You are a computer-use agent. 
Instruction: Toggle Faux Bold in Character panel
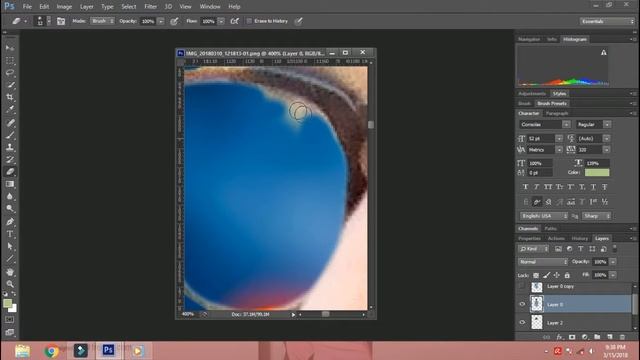[525, 187]
